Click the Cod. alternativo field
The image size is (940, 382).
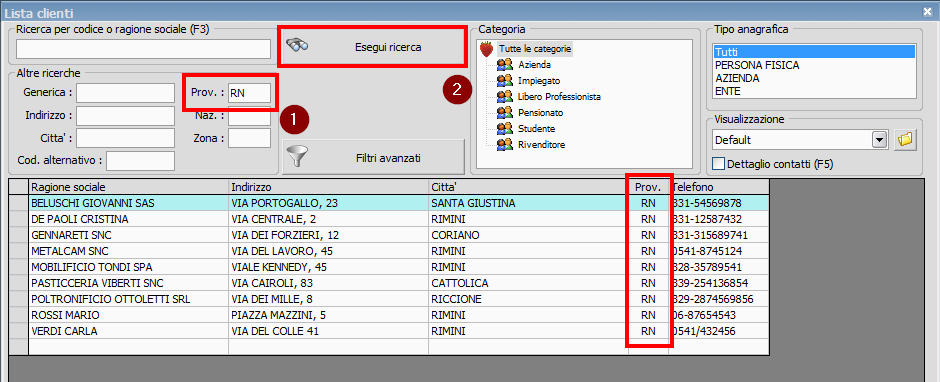pyautogui.click(x=140, y=161)
